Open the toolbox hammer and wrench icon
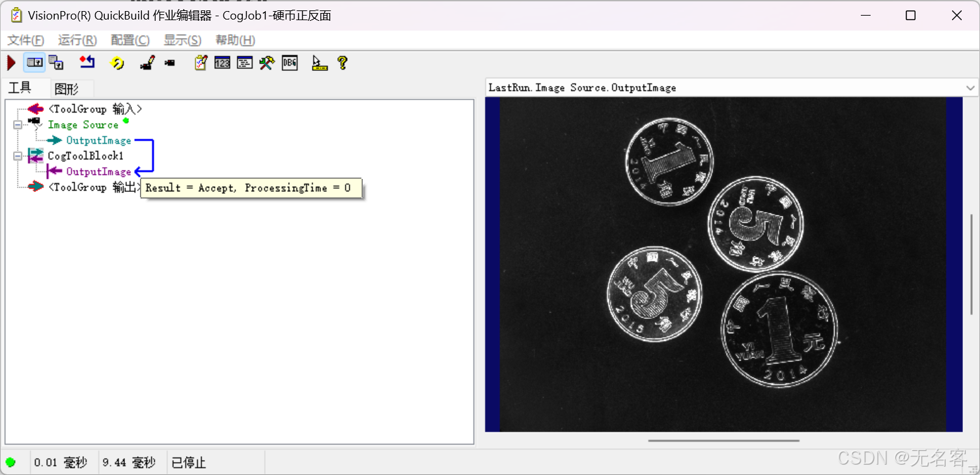 tap(267, 62)
